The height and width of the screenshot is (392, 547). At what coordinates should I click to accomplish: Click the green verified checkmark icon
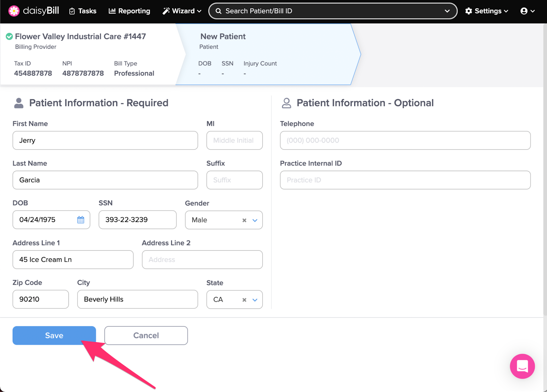click(x=9, y=36)
